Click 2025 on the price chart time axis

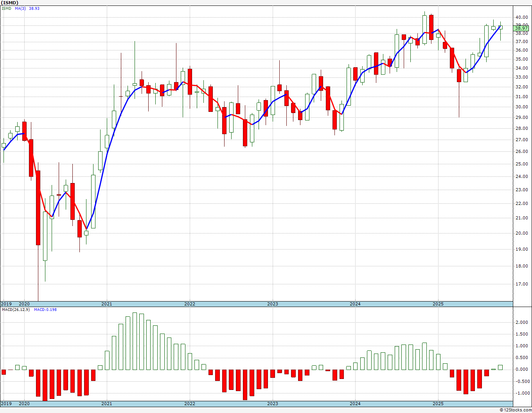tap(438, 304)
